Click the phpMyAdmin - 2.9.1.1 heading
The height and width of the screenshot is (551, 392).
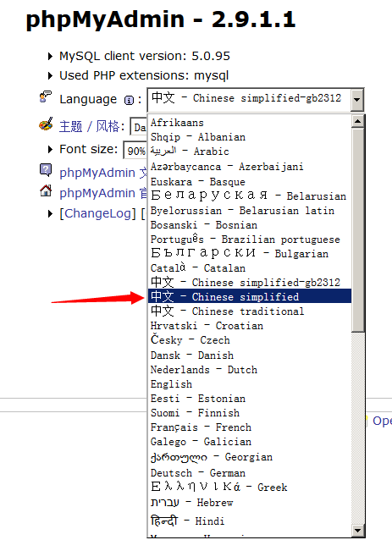[x=161, y=19]
